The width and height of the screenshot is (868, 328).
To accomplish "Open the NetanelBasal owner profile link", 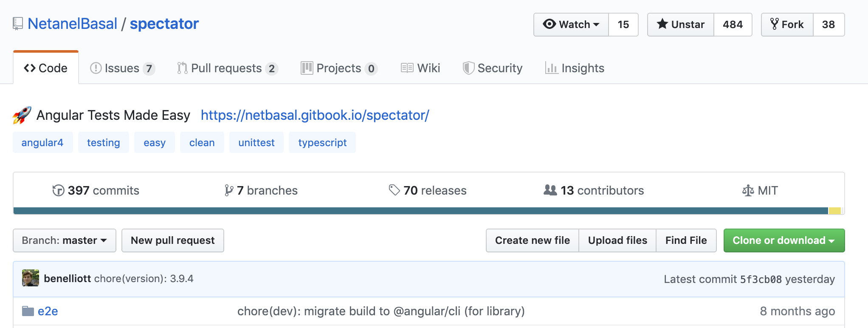I will coord(73,24).
